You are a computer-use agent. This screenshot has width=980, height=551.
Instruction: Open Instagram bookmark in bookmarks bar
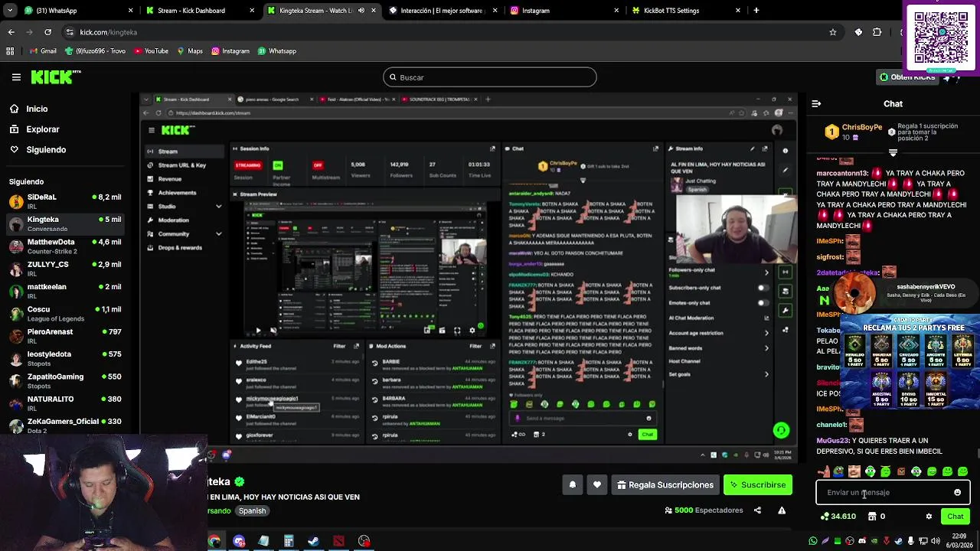230,51
